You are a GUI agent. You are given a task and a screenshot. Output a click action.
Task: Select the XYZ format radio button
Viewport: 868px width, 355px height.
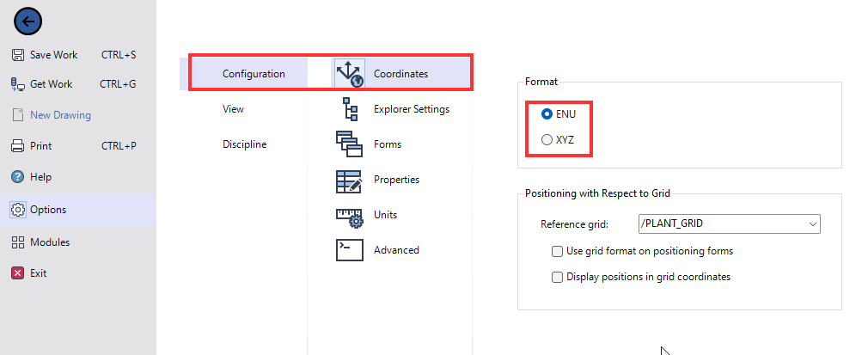pyautogui.click(x=547, y=139)
